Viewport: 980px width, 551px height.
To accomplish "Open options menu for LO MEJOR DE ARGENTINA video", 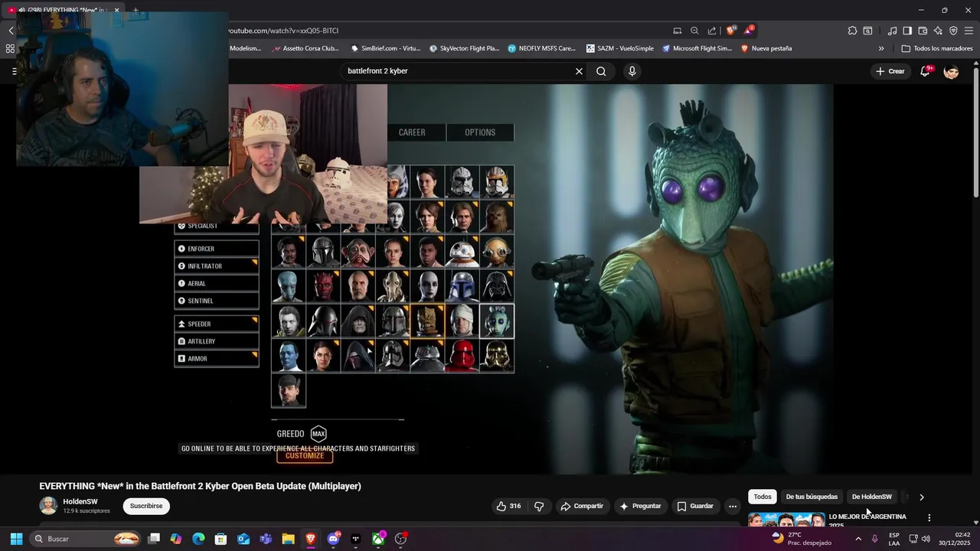I will pyautogui.click(x=929, y=518).
